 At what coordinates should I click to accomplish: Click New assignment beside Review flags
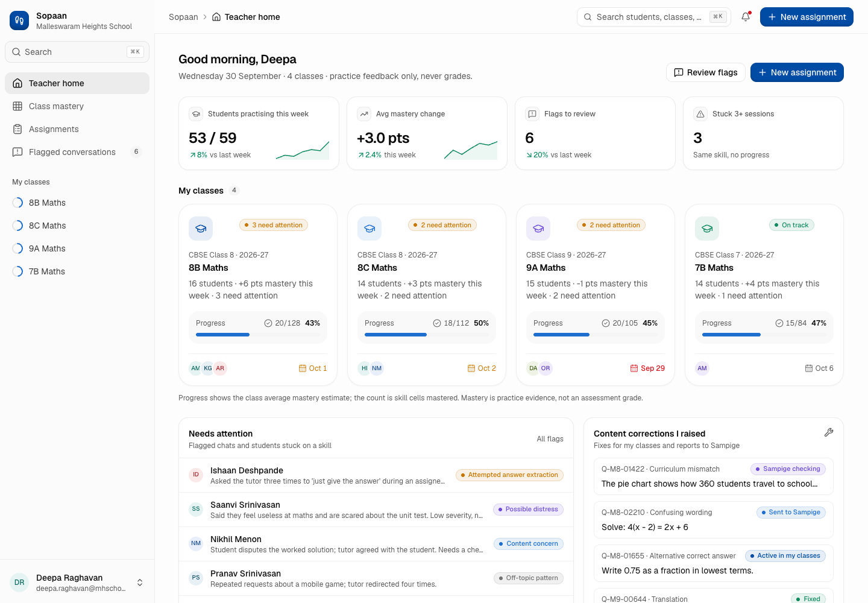tap(797, 72)
